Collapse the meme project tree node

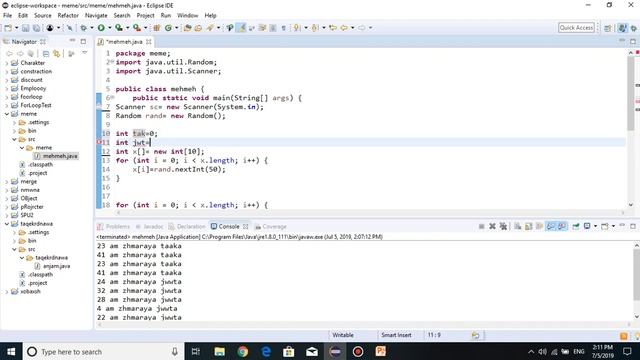coord(7,114)
